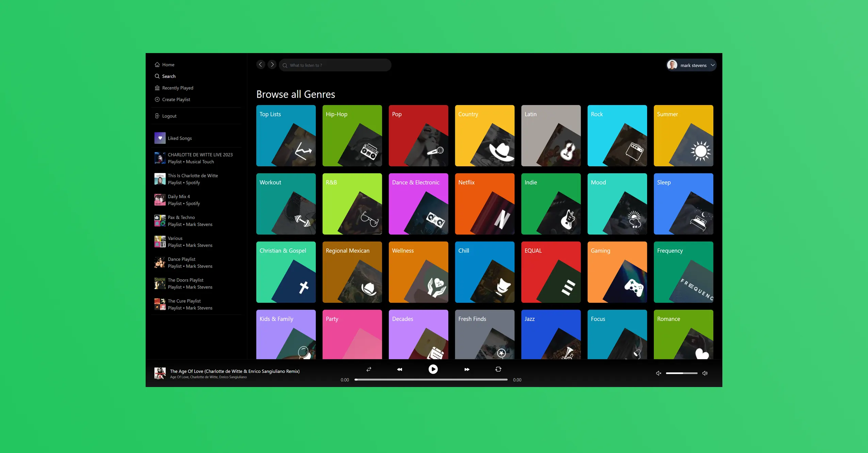Open Decades genre calendar tile

419,334
